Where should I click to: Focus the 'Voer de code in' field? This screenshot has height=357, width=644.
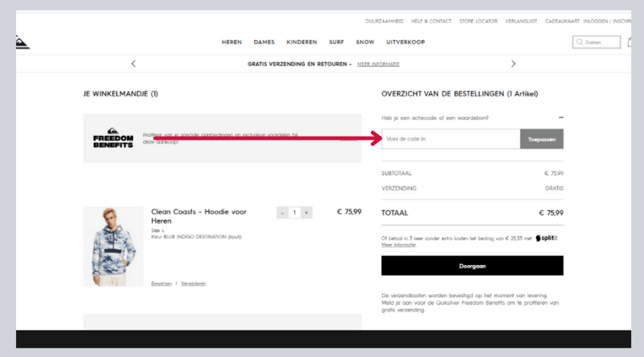pyautogui.click(x=451, y=139)
